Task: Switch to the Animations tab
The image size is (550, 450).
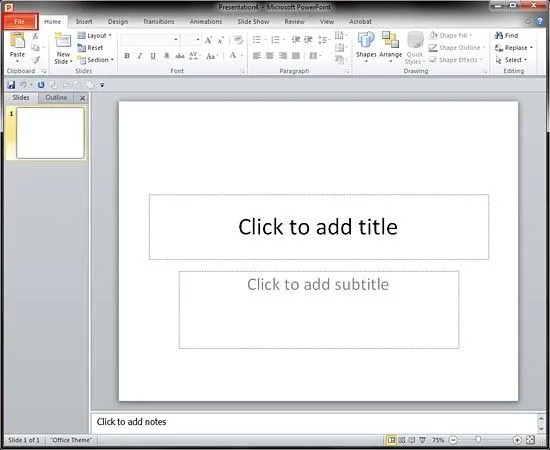Action: [206, 21]
